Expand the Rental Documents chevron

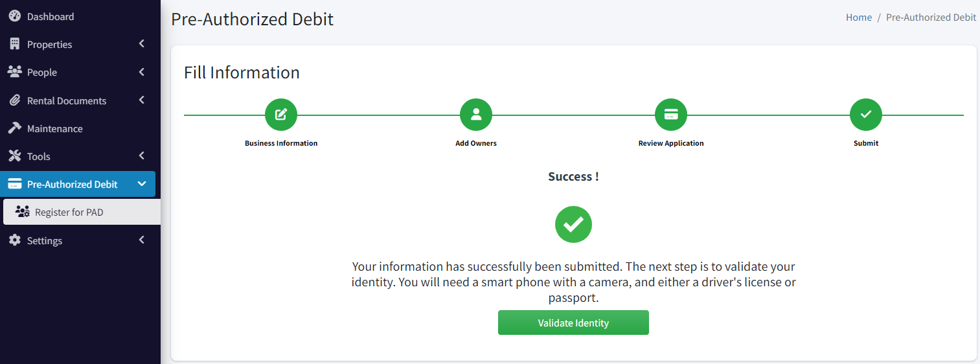[x=142, y=100]
